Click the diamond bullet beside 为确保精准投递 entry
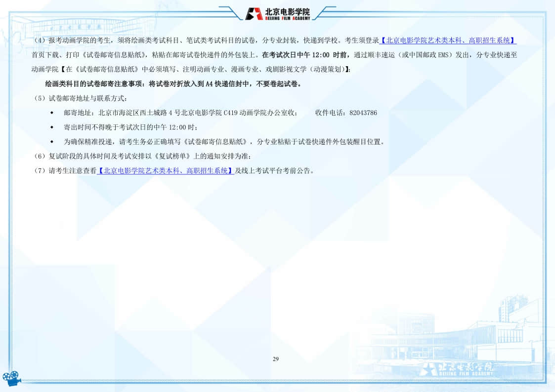The image size is (555, 392). tap(52, 141)
